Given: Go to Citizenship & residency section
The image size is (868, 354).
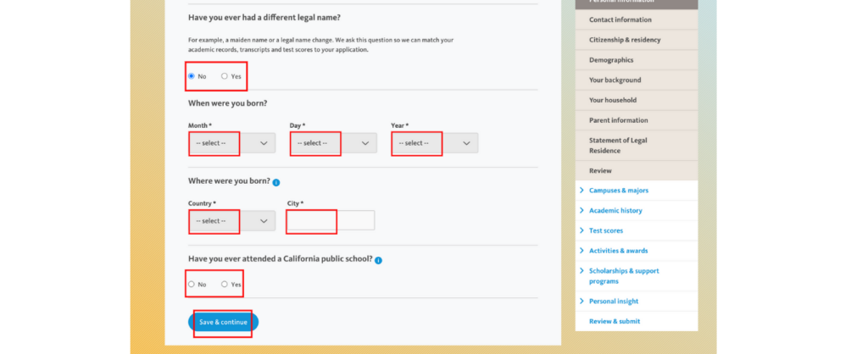Looking at the screenshot, I should tap(637, 40).
